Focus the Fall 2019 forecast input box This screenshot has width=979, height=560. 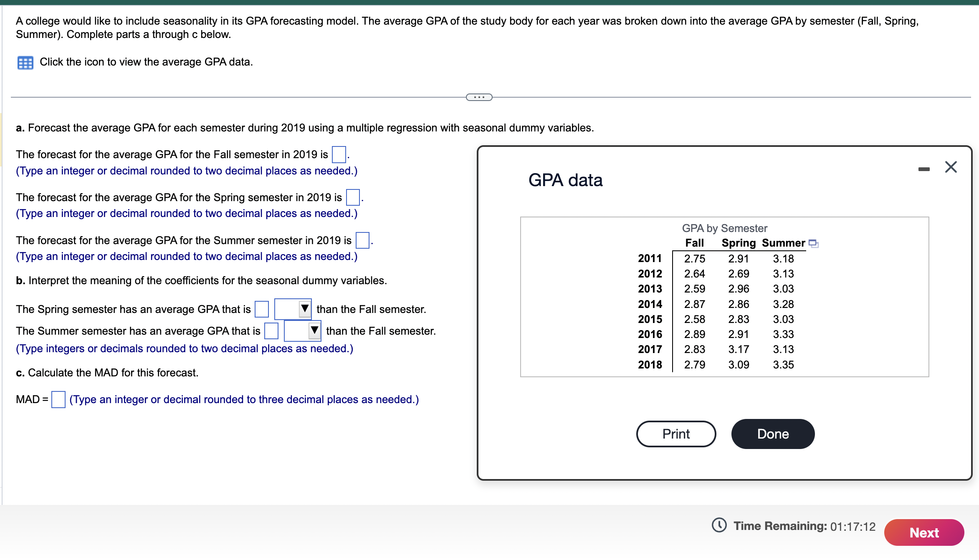coord(339,155)
